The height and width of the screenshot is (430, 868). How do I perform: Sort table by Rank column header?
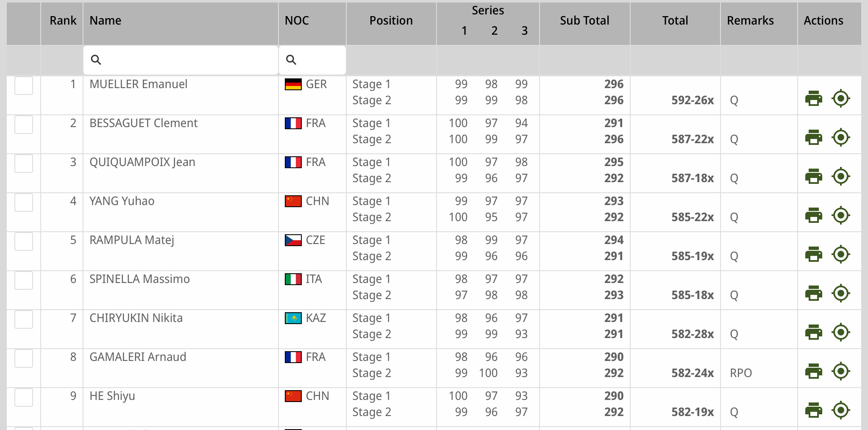(x=63, y=20)
